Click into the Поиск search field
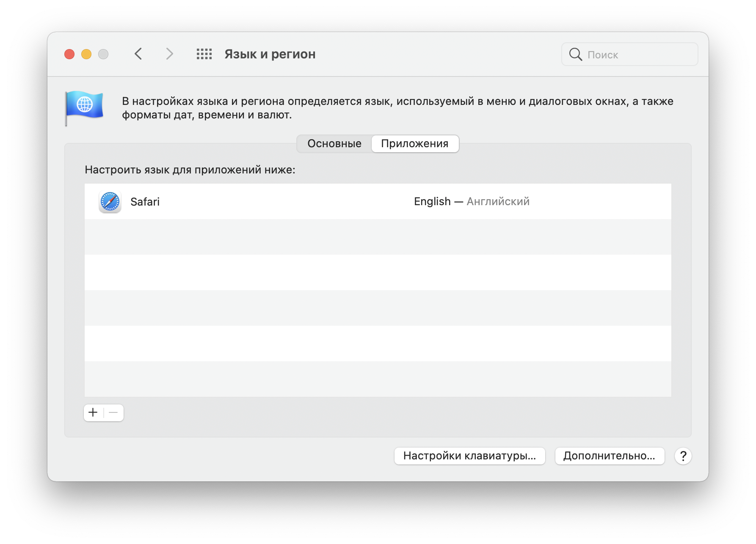Image resolution: width=756 pixels, height=544 pixels. coord(630,54)
